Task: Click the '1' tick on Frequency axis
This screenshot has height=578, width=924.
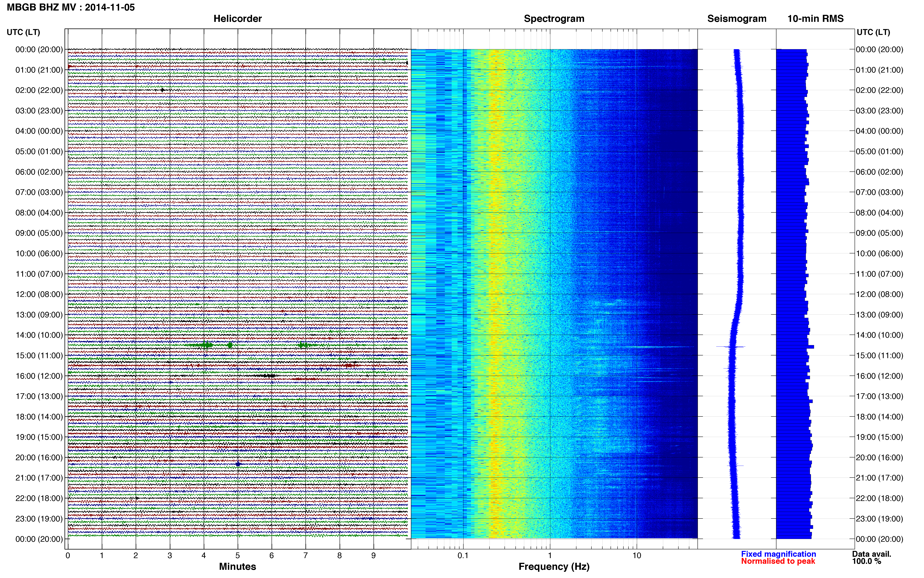Action: (x=550, y=556)
